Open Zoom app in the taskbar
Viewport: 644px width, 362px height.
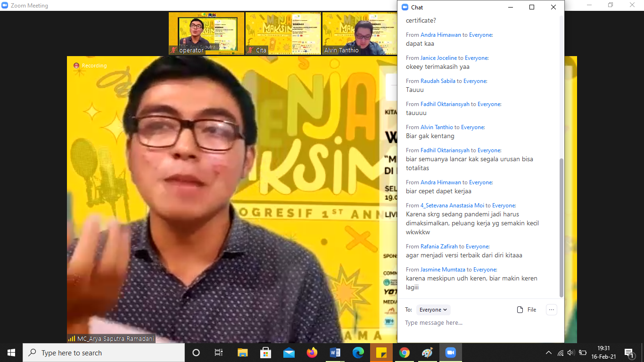450,353
